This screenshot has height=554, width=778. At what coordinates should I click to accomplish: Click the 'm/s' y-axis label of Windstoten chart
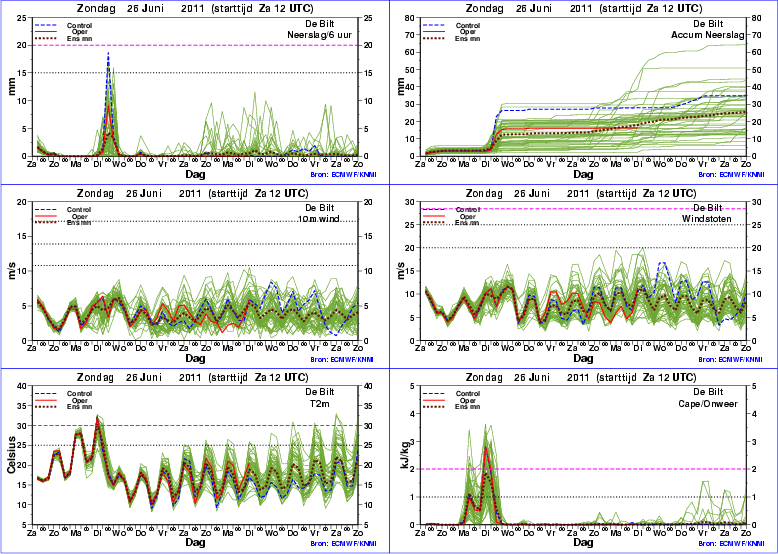tap(399, 271)
